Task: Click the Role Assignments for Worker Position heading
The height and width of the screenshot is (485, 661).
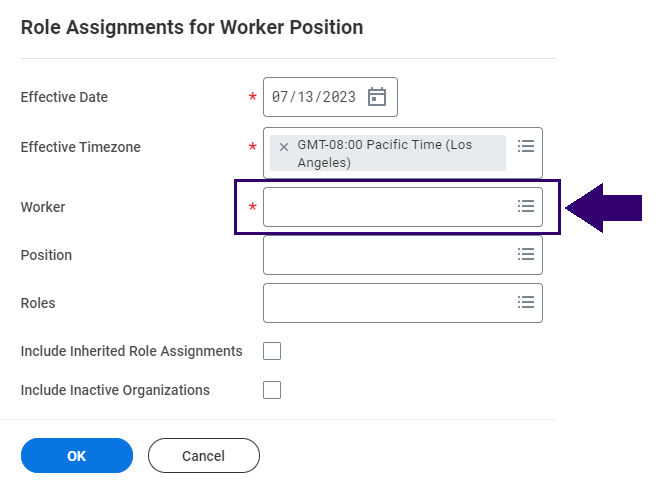Action: 192,27
